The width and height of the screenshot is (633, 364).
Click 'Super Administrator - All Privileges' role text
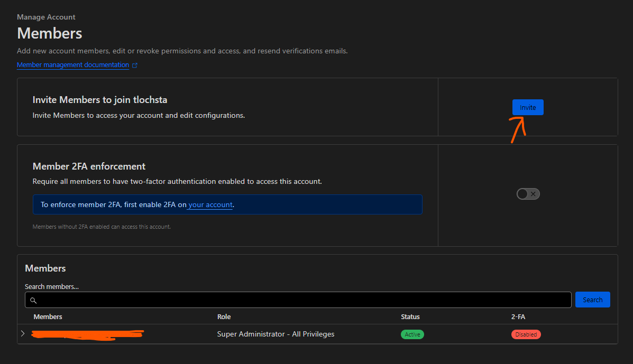pyautogui.click(x=276, y=334)
